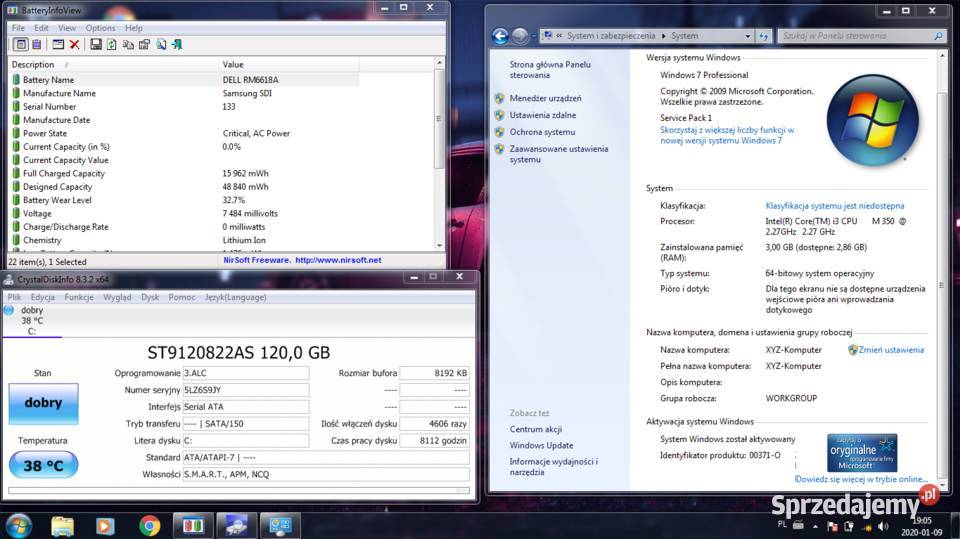Open the nirsoft.net link in the status bar
Screen dimensions: 960x539
[x=338, y=260]
